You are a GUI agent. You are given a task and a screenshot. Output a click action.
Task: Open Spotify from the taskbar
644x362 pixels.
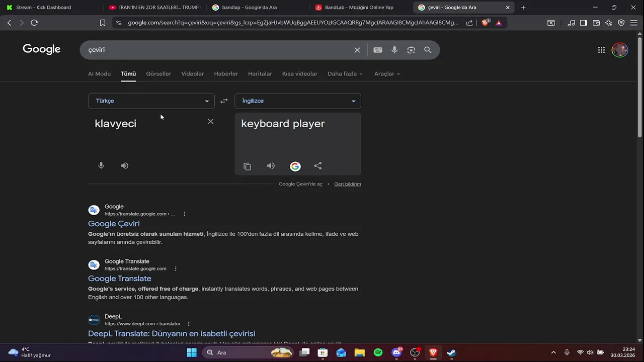pyautogui.click(x=378, y=352)
